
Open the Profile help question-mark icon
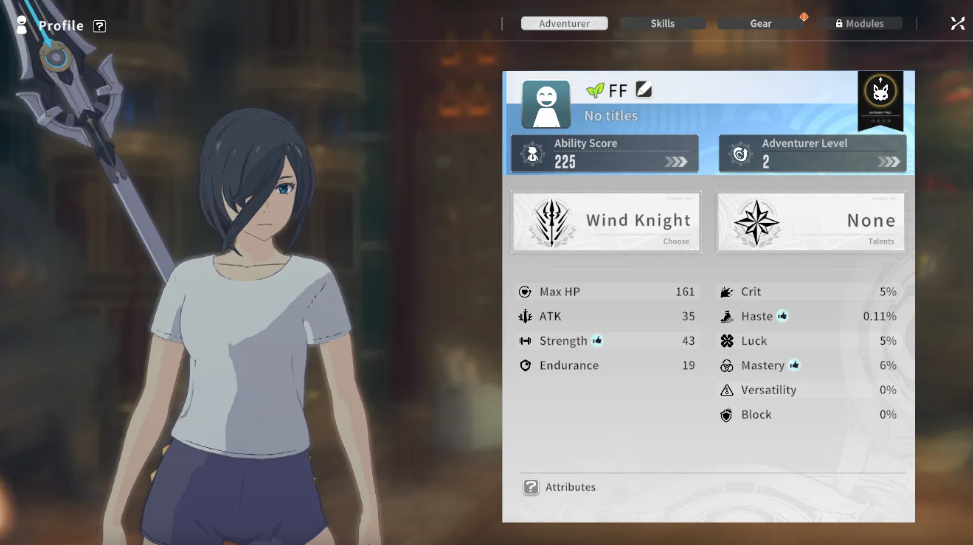tap(99, 26)
